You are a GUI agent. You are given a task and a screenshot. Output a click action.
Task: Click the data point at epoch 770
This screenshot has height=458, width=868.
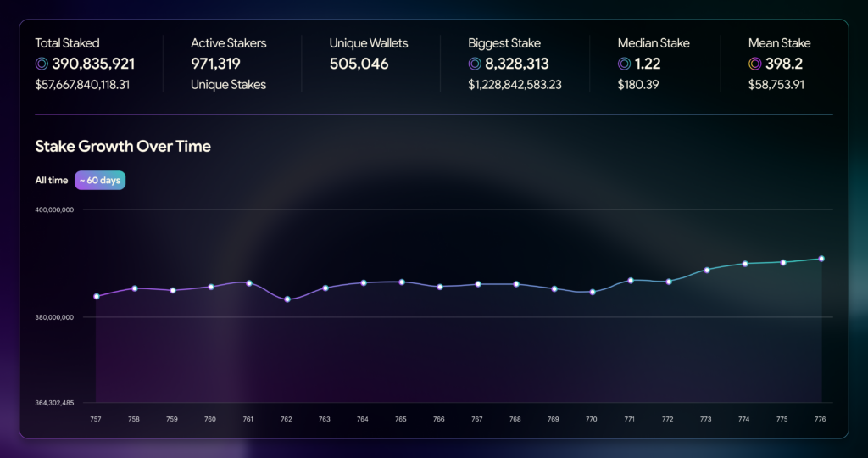[593, 292]
